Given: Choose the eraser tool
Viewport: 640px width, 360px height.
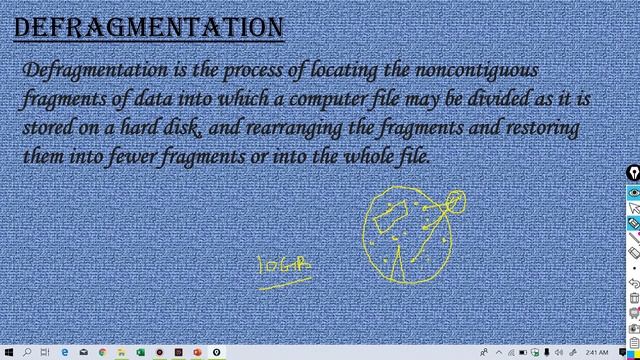Looking at the screenshot, I should [x=633, y=253].
